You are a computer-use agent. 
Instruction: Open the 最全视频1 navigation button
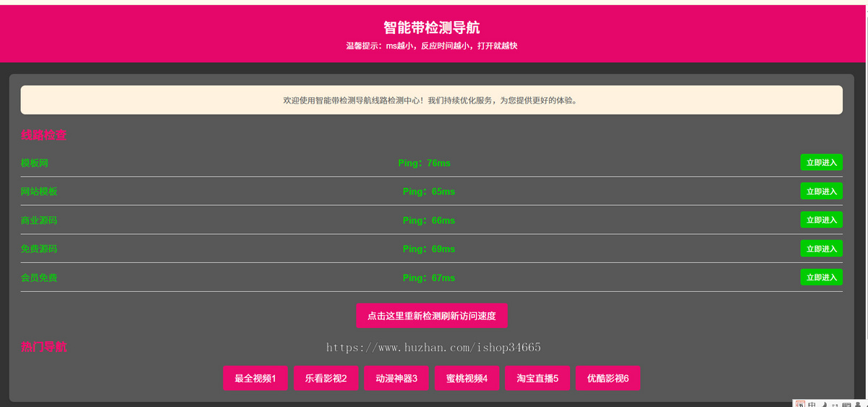click(255, 378)
